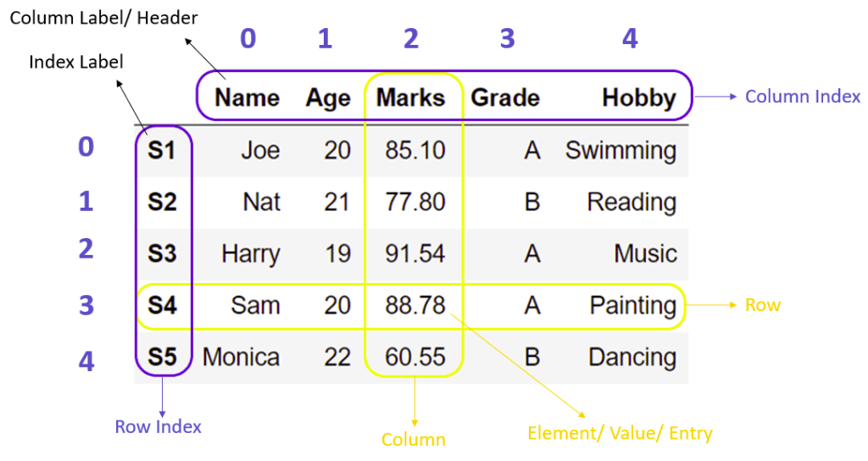Click the "Index Label" annotation text
This screenshot has width=868, height=461.
(76, 63)
